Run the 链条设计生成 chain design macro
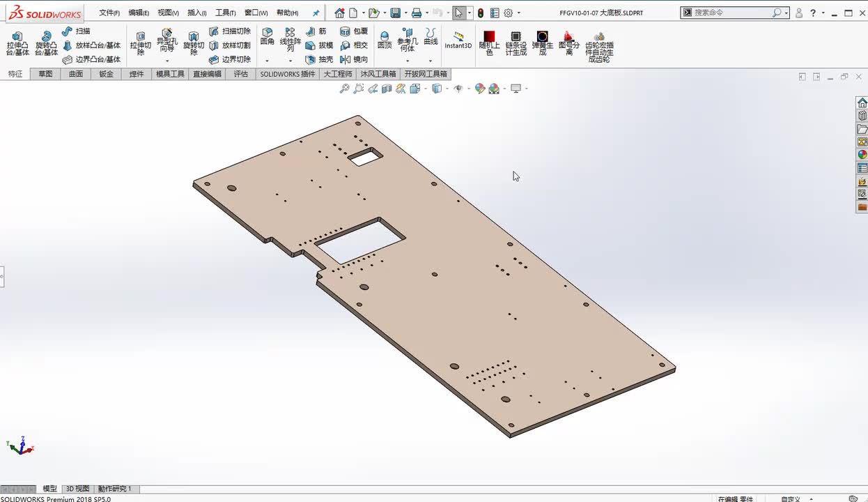 (x=516, y=43)
